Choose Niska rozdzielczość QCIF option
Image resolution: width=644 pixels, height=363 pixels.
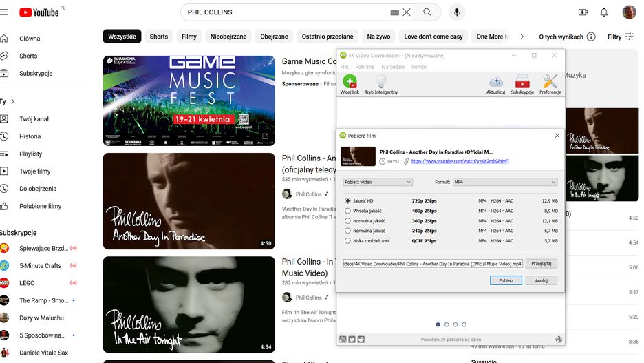click(x=348, y=241)
